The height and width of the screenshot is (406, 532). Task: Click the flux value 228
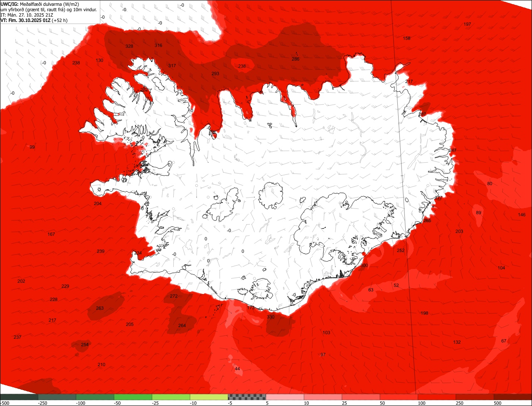(x=54, y=299)
